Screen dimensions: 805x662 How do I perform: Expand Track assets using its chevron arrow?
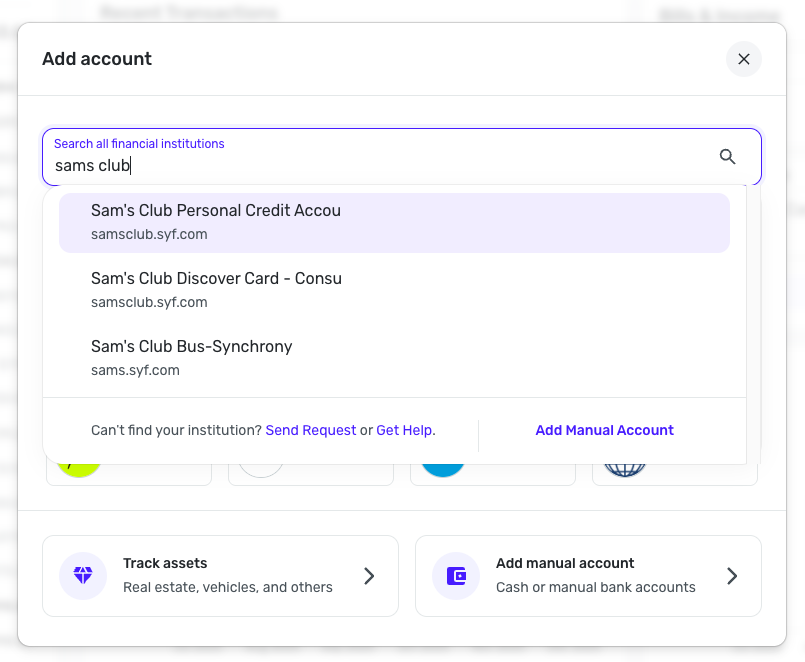click(x=369, y=576)
